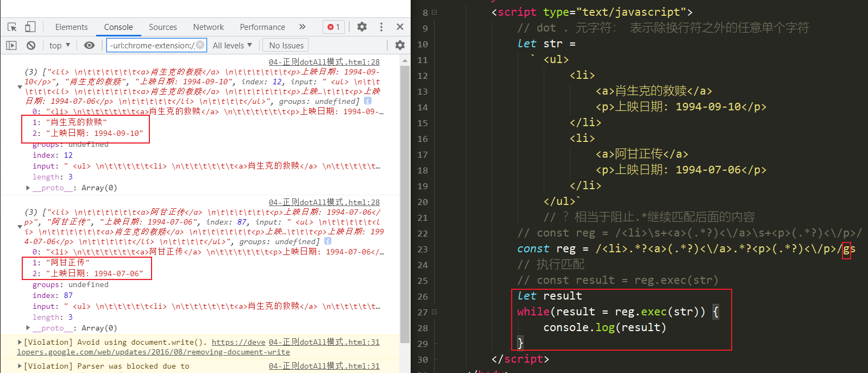Click the <a>阿甘正传</a> code line
Image resolution: width=868 pixels, height=373 pixels.
pos(642,154)
